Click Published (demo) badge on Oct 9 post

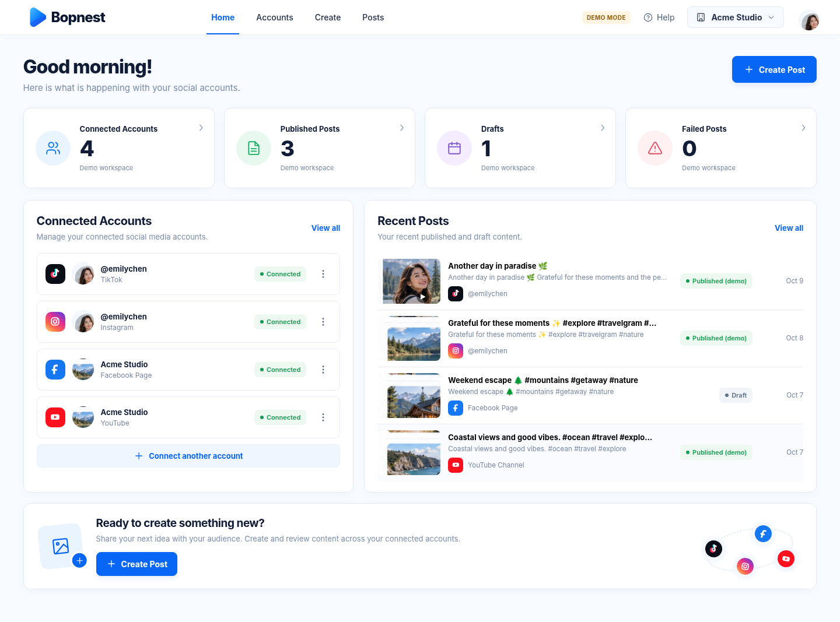[x=716, y=281]
